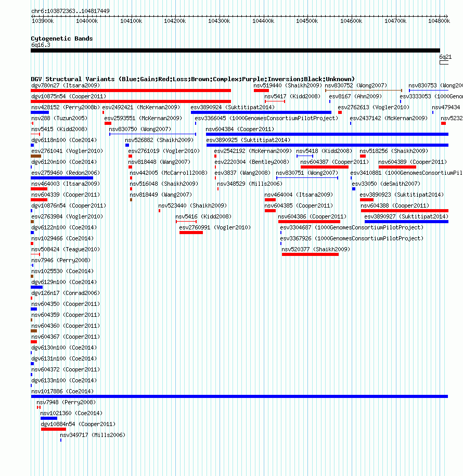
Task: Click the blue esv3890927 (Suktitipat2014) gain bar
Action: click(x=406, y=222)
